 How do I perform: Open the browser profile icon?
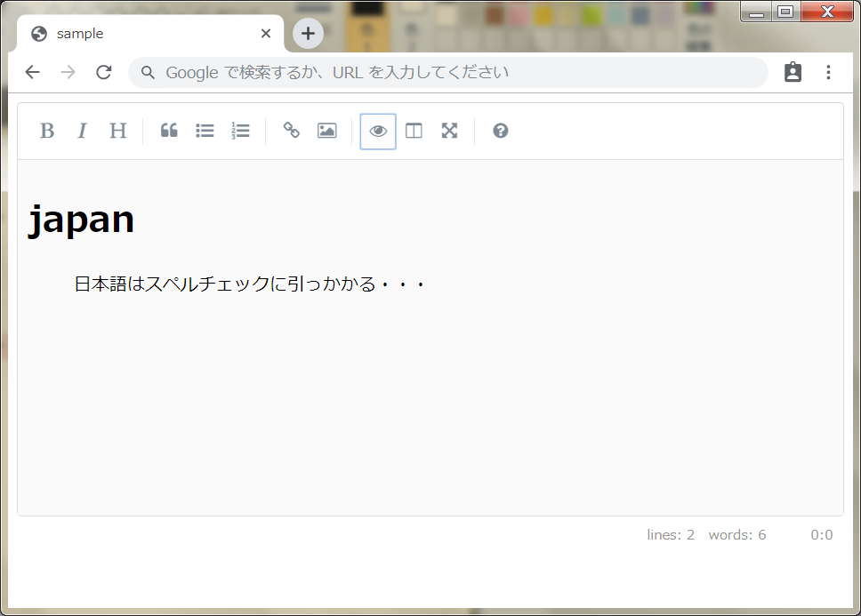[793, 72]
